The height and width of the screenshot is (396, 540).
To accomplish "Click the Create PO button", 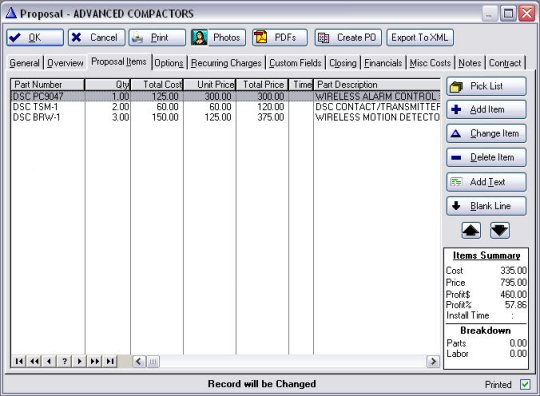I will click(348, 38).
